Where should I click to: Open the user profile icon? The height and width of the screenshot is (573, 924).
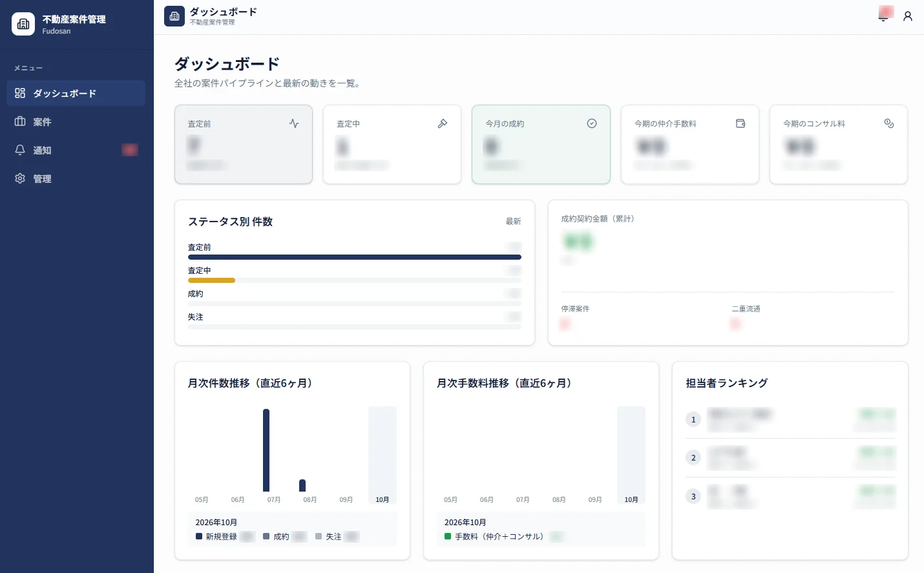[908, 16]
